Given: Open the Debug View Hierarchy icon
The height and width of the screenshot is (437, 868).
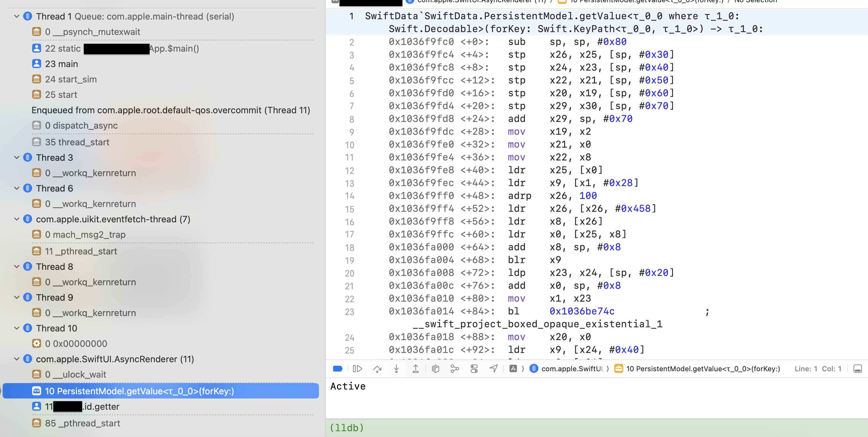Looking at the screenshot, I should click(435, 369).
